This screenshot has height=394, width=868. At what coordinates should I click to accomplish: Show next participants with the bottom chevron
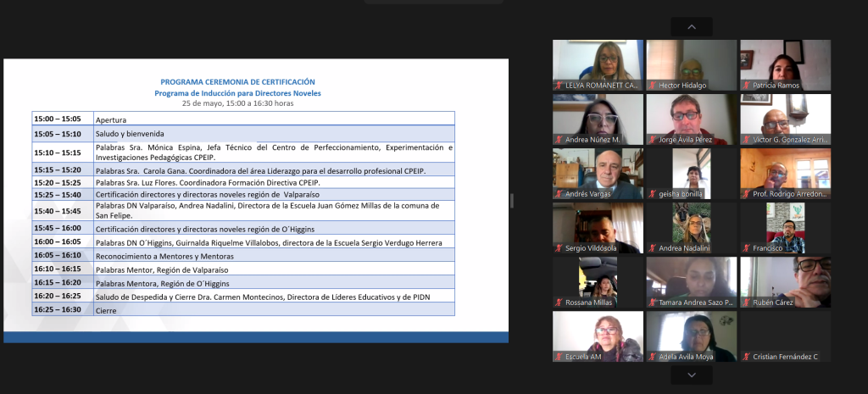[692, 375]
